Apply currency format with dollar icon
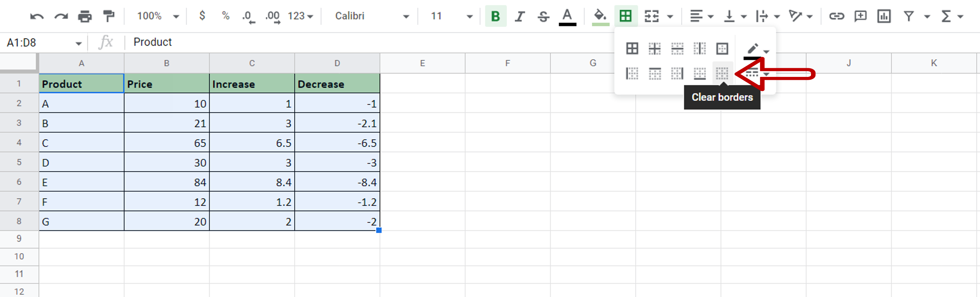The image size is (980, 297). [x=202, y=16]
